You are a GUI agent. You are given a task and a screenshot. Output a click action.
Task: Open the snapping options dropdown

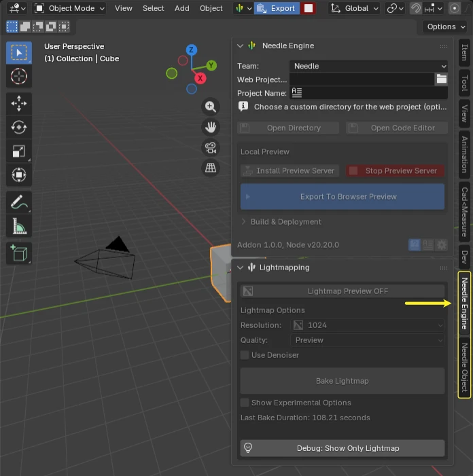pyautogui.click(x=434, y=8)
